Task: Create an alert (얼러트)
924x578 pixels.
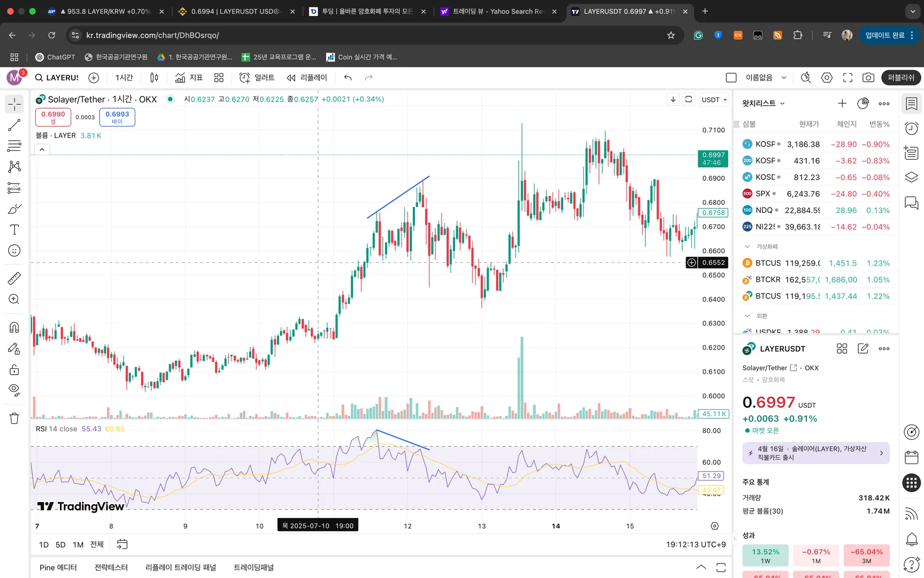Action: tap(257, 78)
